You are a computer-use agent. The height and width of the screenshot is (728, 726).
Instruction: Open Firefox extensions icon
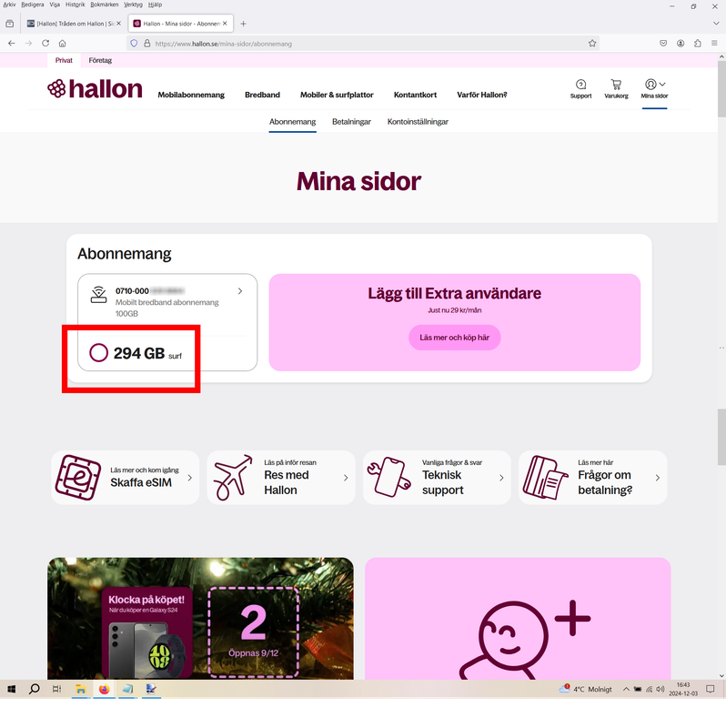[697, 43]
